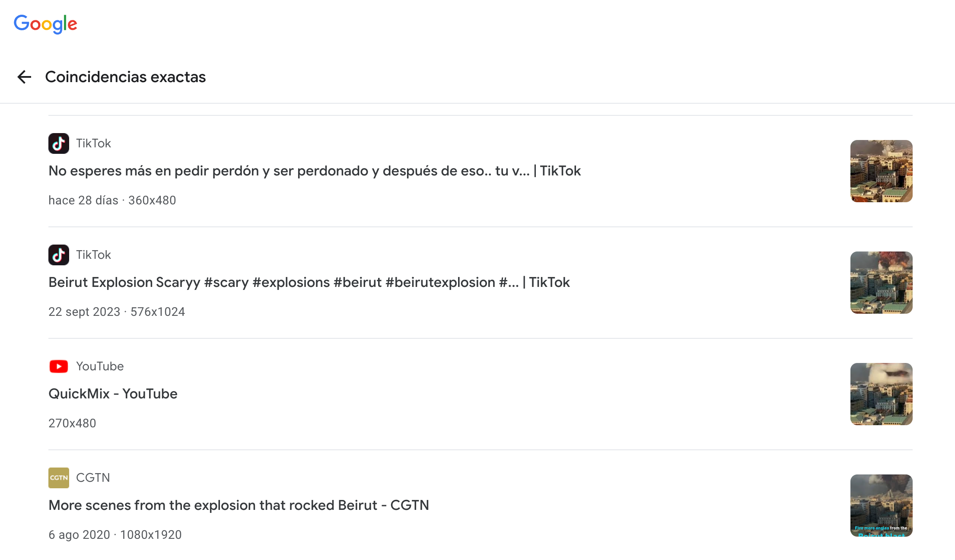Click the YouTube source name label

coord(100,366)
